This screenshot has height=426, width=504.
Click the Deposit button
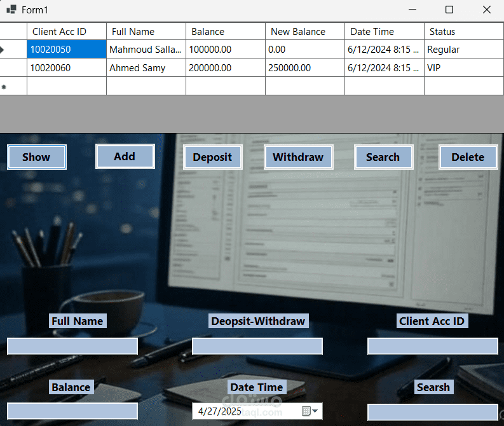pyautogui.click(x=213, y=157)
